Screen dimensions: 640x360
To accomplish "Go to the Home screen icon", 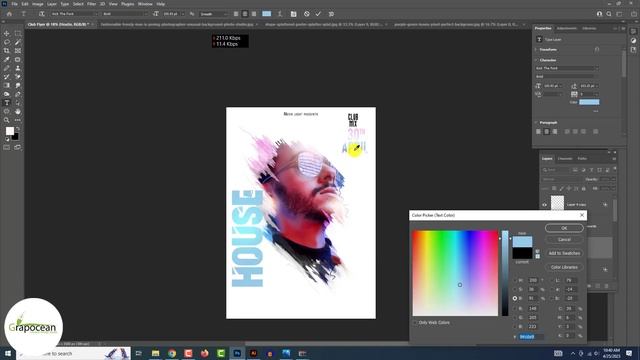I will 9,14.
